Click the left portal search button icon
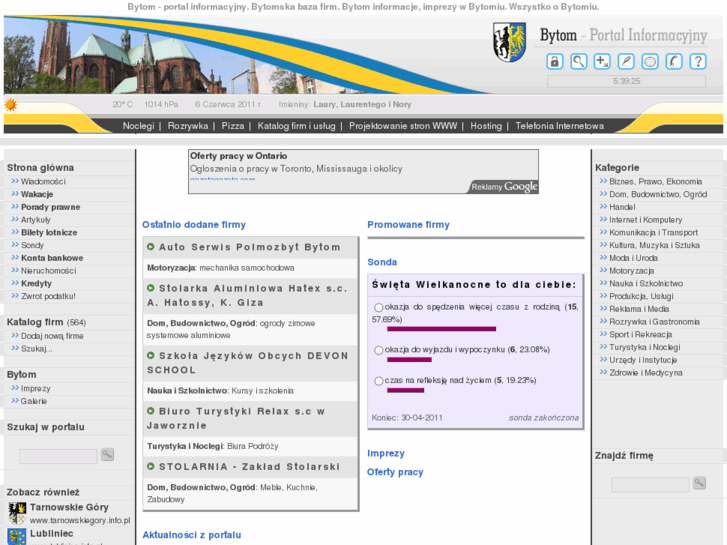 click(x=107, y=455)
